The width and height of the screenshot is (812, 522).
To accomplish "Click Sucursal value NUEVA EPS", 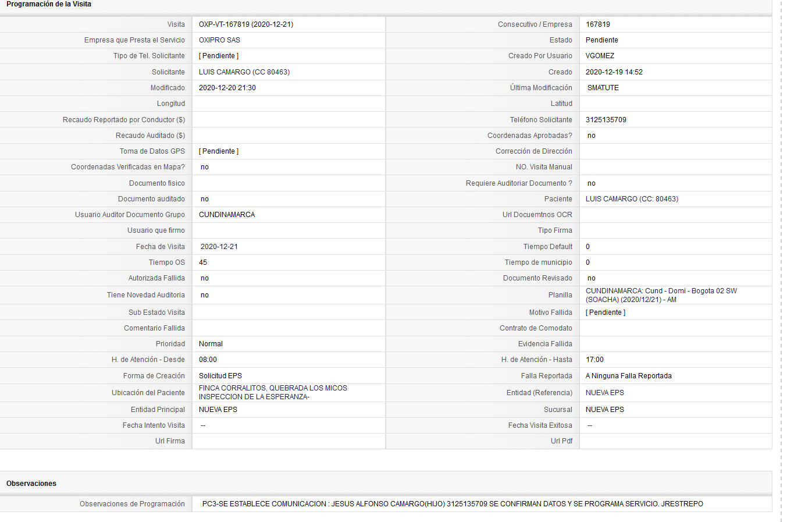I will pos(605,410).
